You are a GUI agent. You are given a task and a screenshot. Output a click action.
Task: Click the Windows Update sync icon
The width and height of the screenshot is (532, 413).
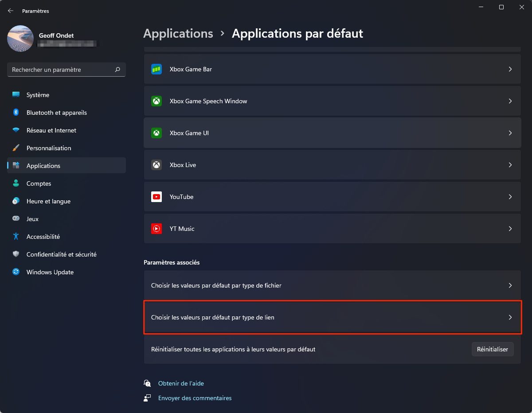pyautogui.click(x=16, y=272)
